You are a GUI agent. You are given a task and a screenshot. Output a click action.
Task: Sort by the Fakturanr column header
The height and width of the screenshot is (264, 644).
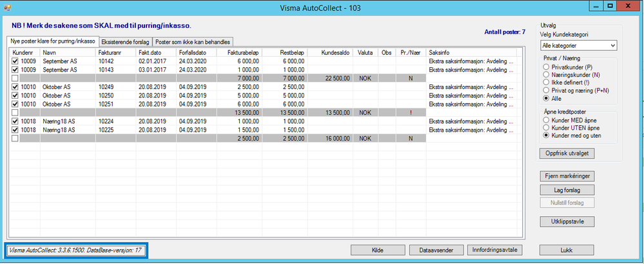pyautogui.click(x=116, y=53)
